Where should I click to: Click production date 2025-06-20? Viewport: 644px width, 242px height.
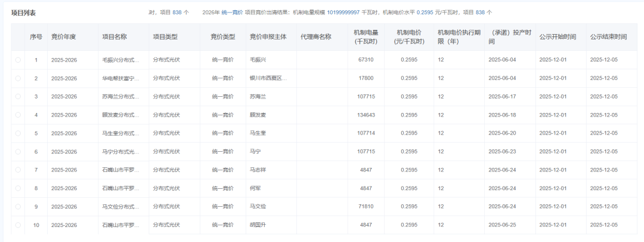pyautogui.click(x=502, y=133)
